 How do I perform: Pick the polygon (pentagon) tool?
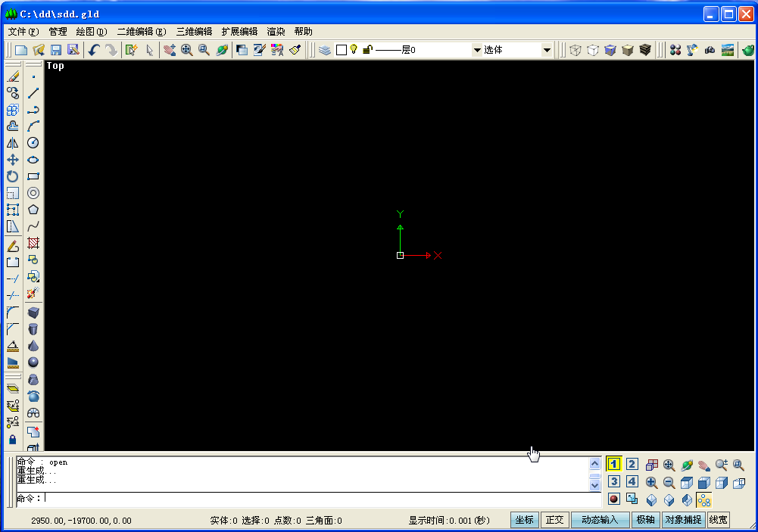click(x=33, y=210)
